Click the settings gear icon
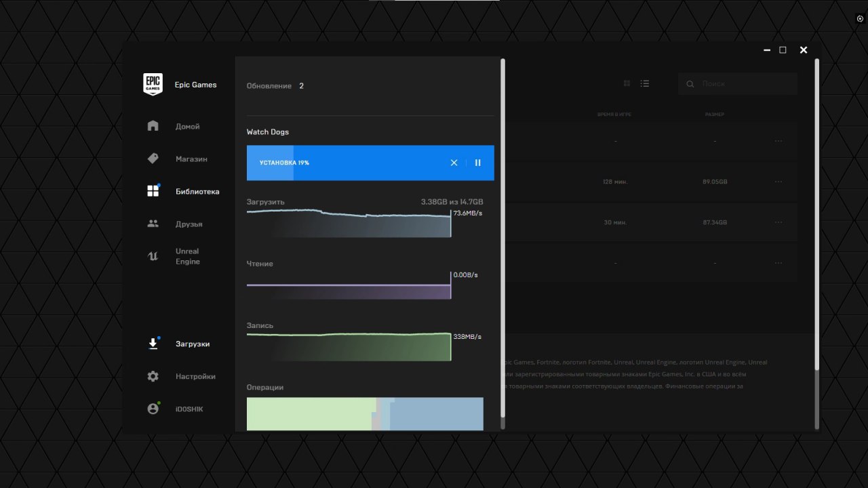This screenshot has height=488, width=868. pos(153,376)
